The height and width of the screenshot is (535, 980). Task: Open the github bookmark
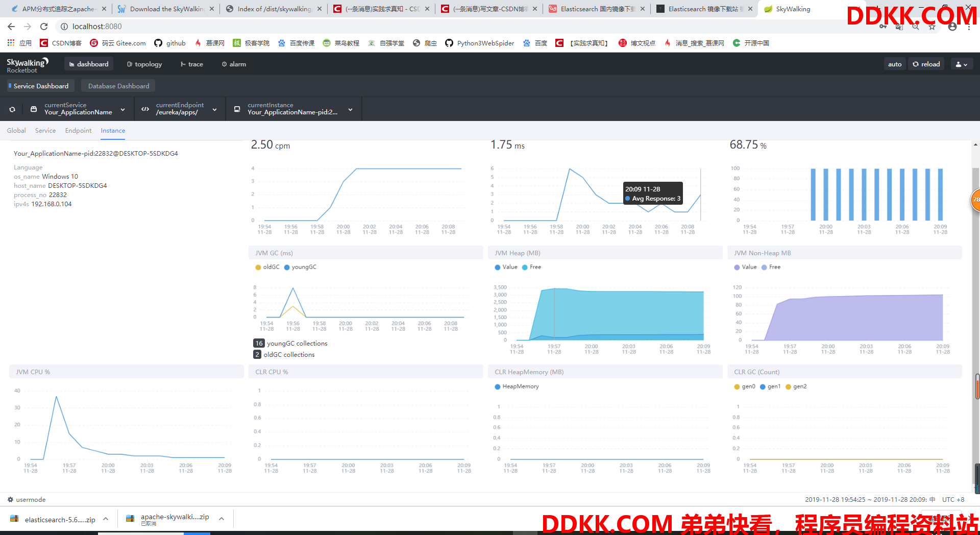(x=170, y=43)
